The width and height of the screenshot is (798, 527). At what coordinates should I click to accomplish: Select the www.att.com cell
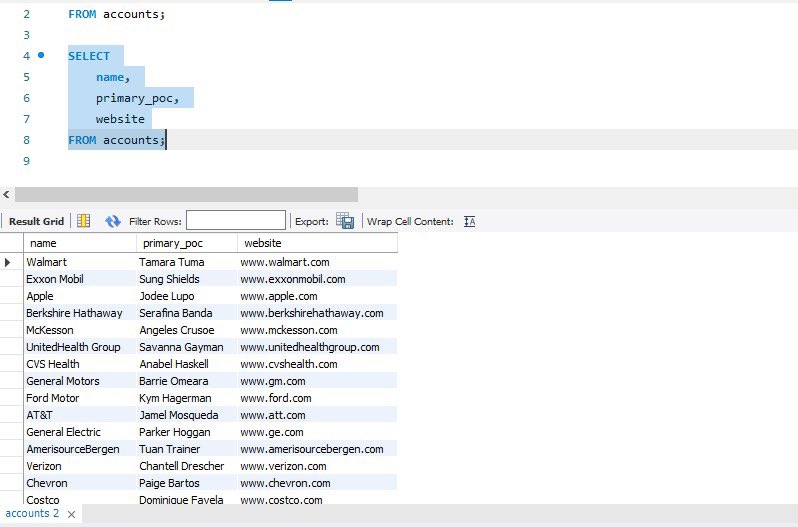[x=317, y=415]
